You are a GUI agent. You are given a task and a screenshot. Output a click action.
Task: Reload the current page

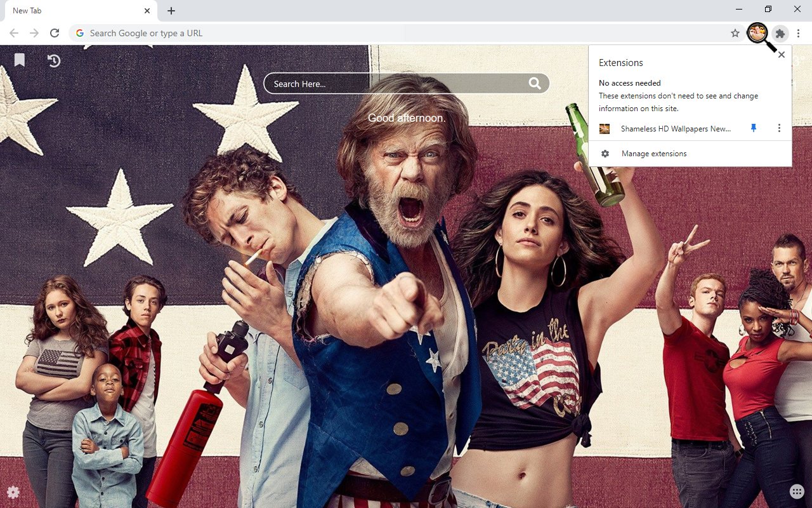click(55, 33)
